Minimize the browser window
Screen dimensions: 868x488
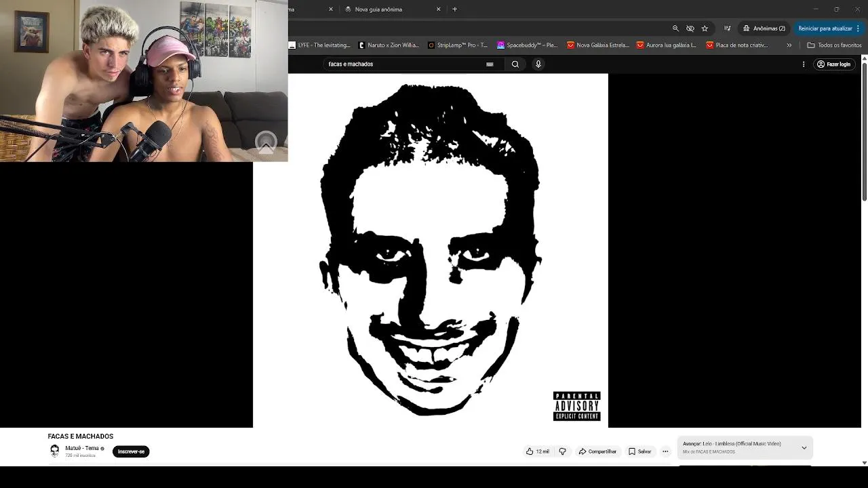point(816,9)
